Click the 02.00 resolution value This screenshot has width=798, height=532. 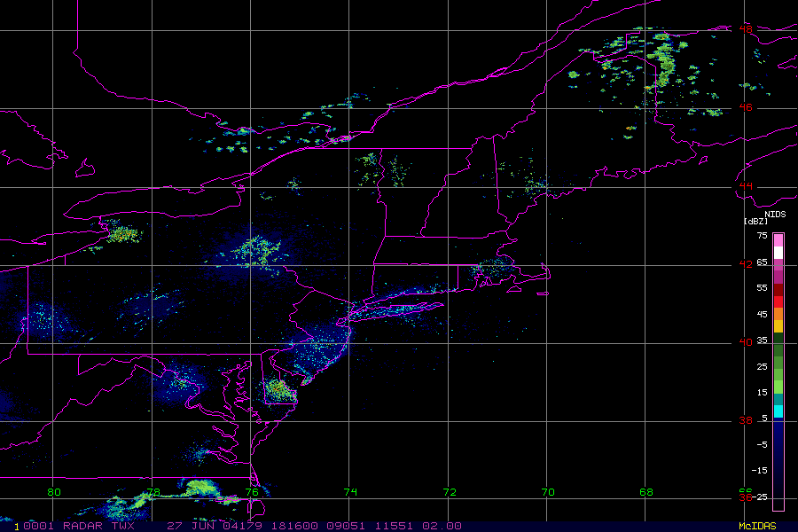point(442,526)
